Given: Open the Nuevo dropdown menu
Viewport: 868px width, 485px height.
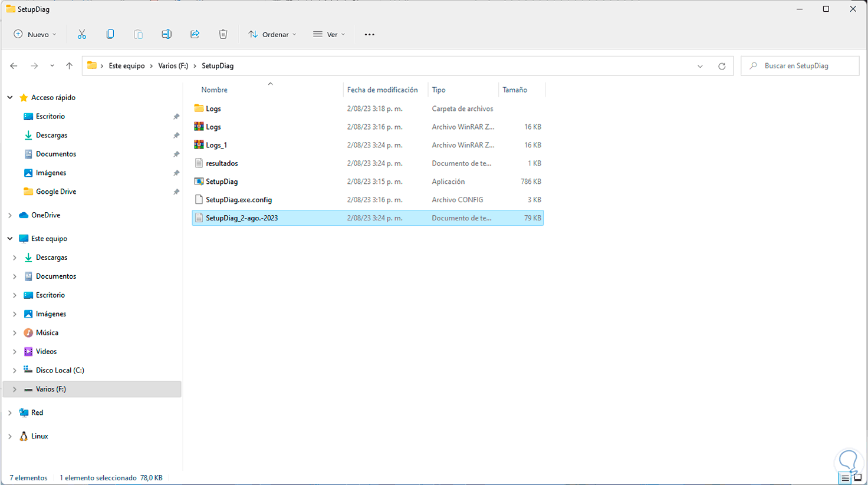Looking at the screenshot, I should tap(35, 34).
